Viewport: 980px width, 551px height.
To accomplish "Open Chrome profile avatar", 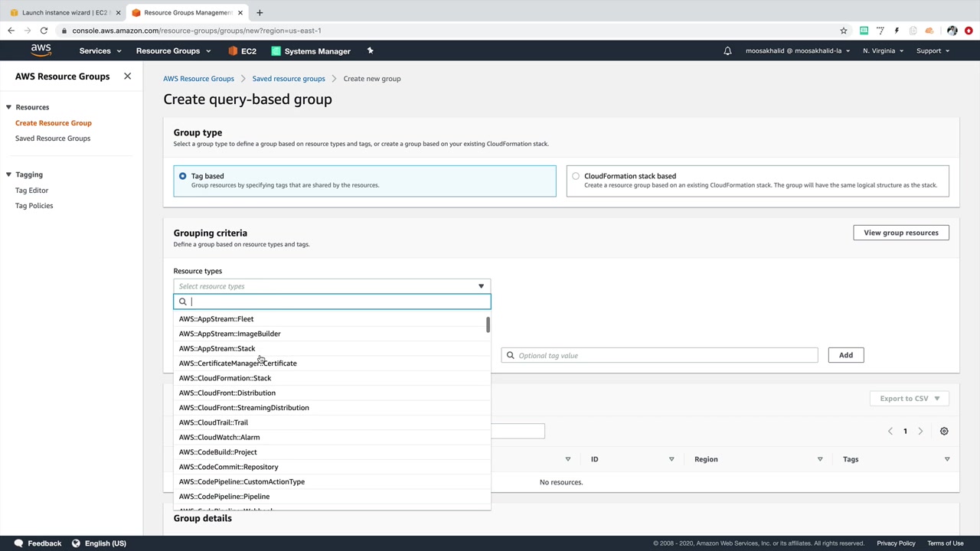I will pyautogui.click(x=952, y=31).
